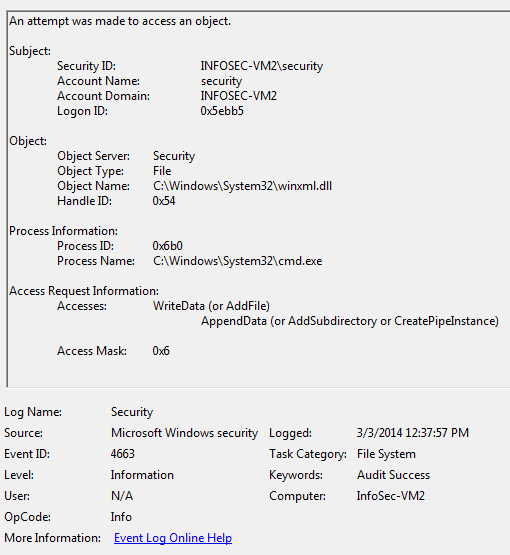Viewport: 510px width, 555px height.
Task: Open the Event Log Online Help link
Action: [x=173, y=538]
